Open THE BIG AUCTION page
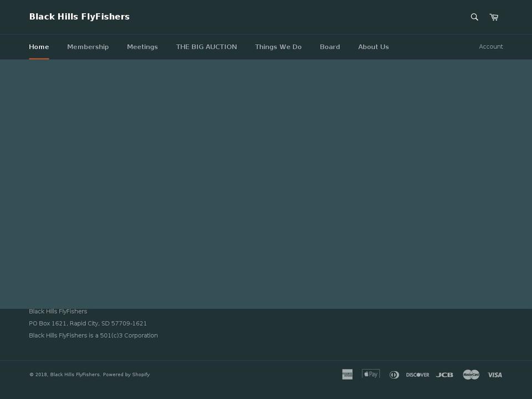 click(207, 47)
